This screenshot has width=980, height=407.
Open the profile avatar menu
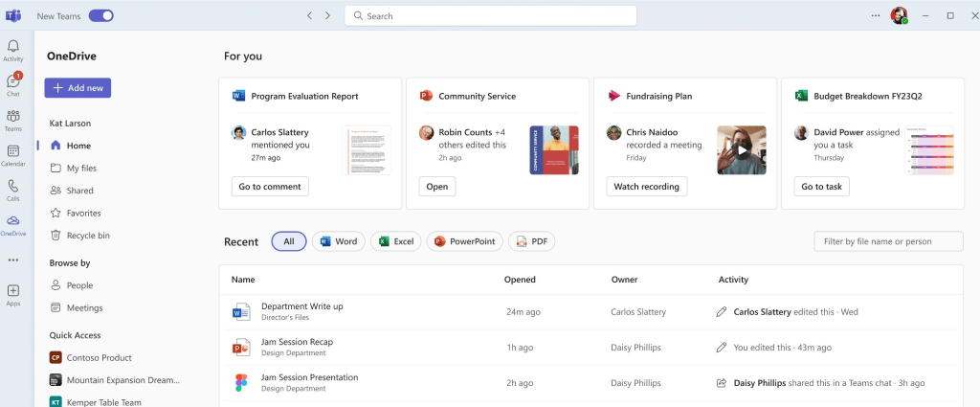[900, 15]
